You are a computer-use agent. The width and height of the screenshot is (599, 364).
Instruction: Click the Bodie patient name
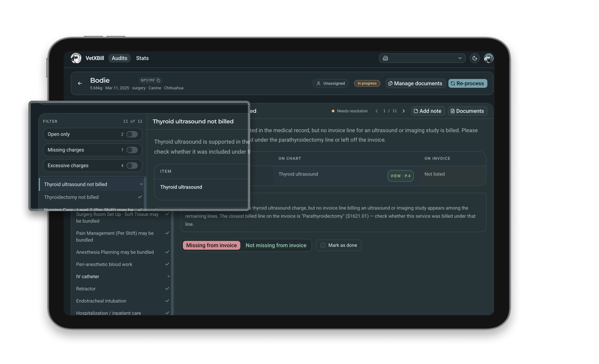point(100,80)
